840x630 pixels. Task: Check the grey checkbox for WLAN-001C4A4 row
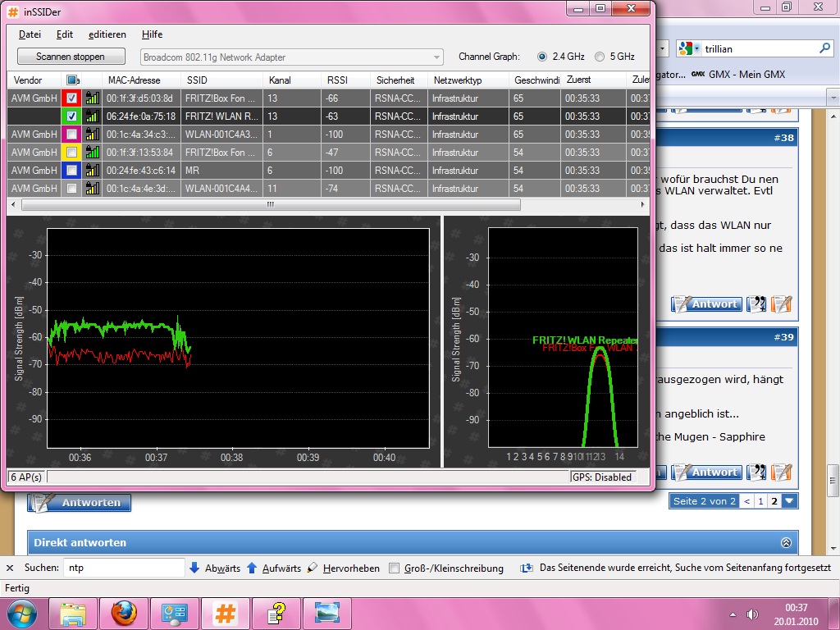pos(72,188)
